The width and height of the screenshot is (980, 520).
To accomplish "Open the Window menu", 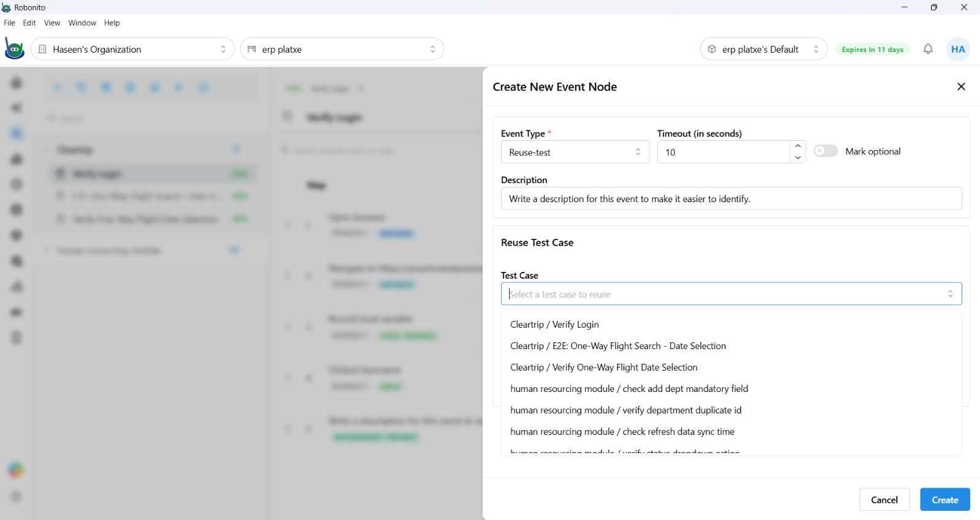I will (82, 23).
